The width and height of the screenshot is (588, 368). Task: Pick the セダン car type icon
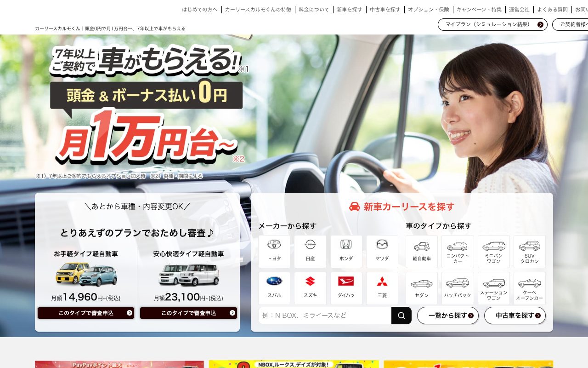click(422, 288)
